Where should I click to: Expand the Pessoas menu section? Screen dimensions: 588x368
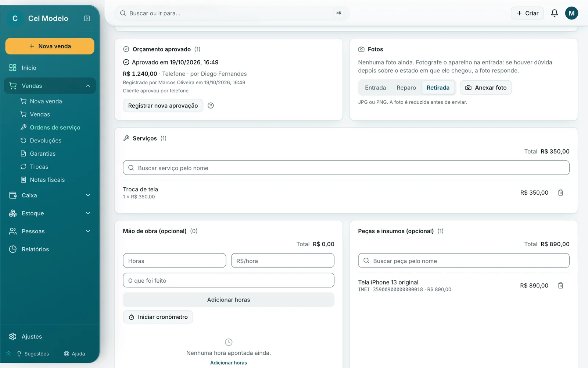(x=50, y=231)
